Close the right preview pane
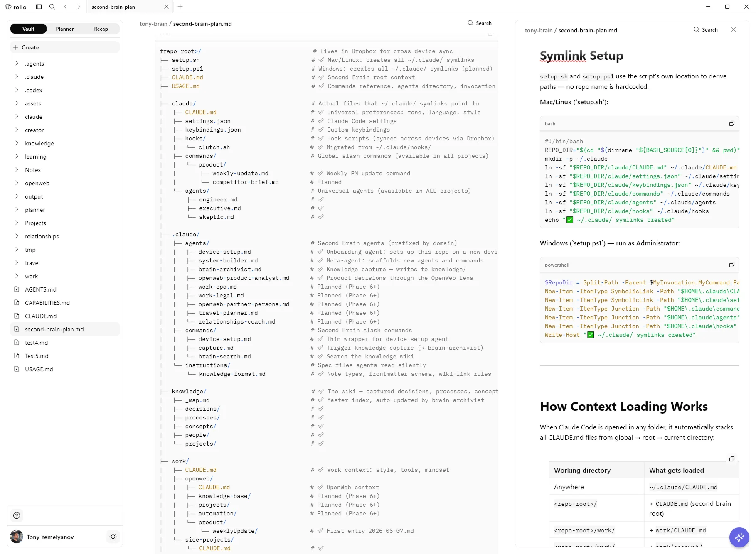Viewport: 756px width, 554px height. click(734, 29)
